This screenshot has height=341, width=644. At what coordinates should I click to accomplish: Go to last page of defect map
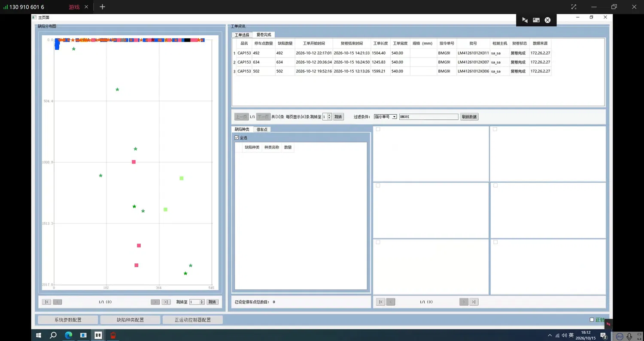pyautogui.click(x=166, y=302)
